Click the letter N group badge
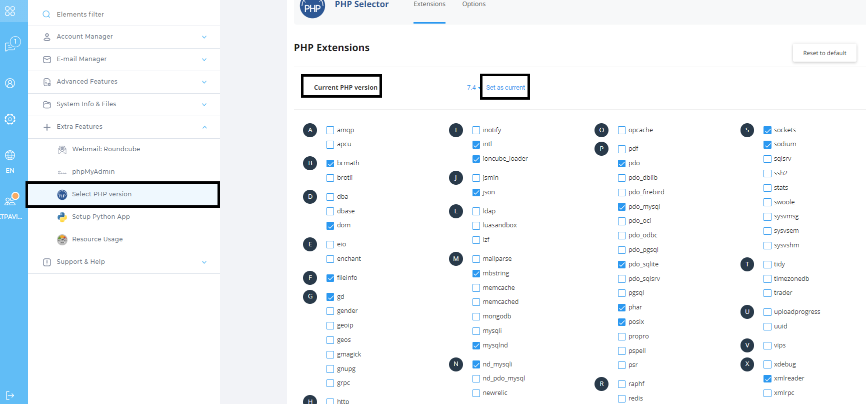The image size is (866, 404). (x=456, y=364)
